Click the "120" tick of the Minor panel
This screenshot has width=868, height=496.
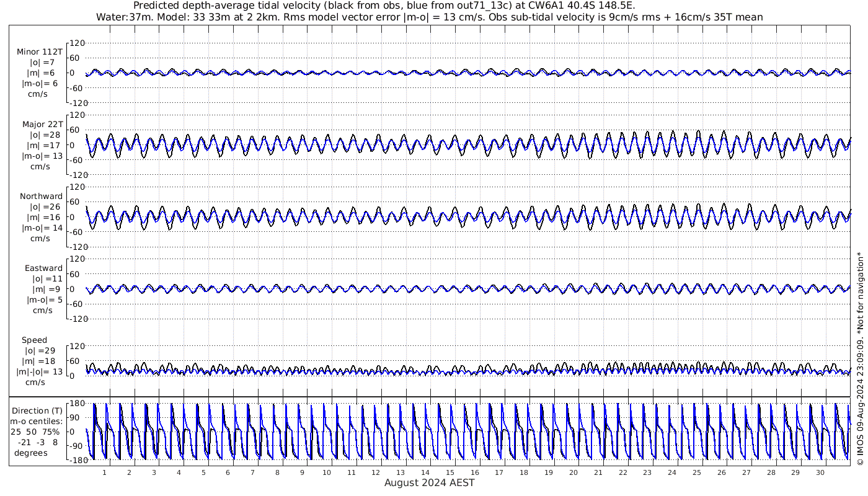[x=77, y=43]
